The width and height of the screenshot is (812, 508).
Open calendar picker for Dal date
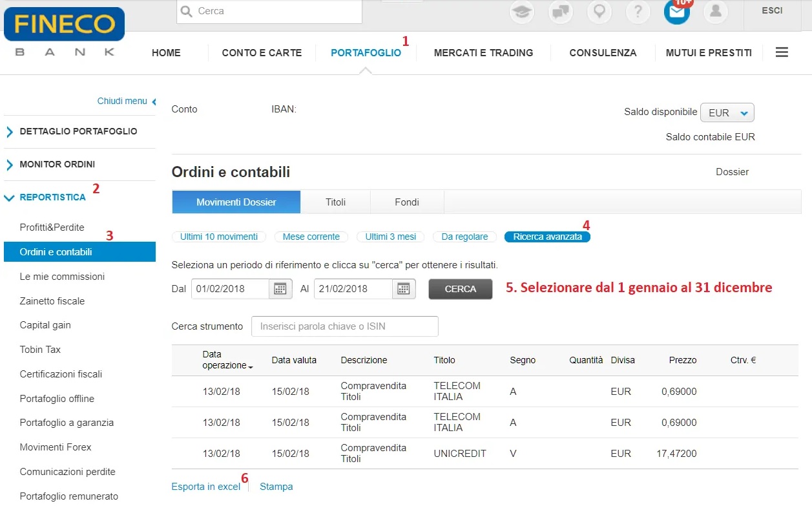click(280, 289)
